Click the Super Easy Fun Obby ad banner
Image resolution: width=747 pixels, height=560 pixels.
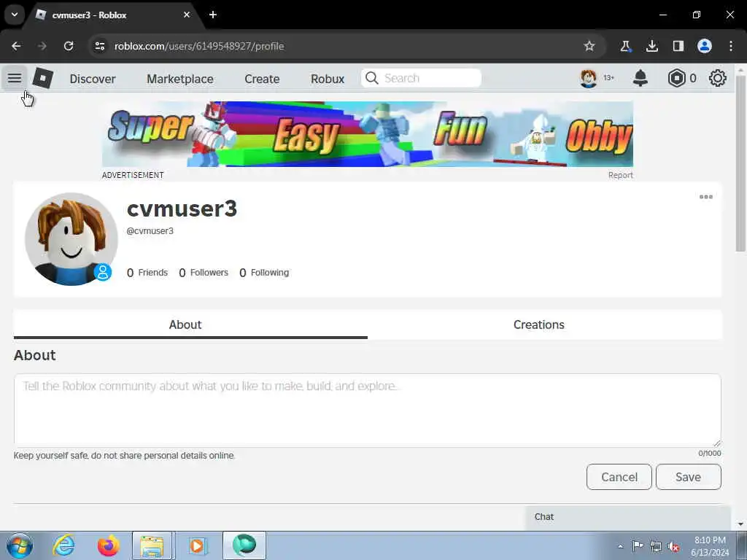tap(368, 134)
